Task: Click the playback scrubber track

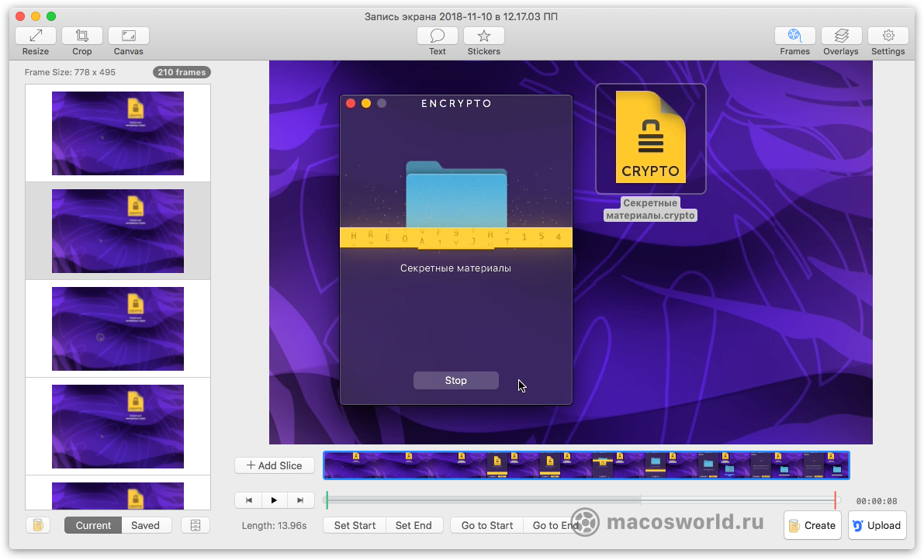Action: 581,500
